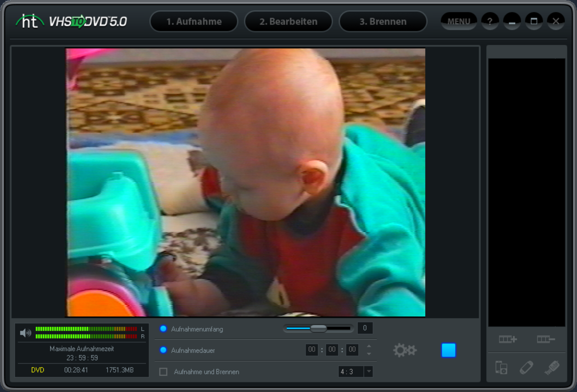This screenshot has height=392, width=577.
Task: Enable the Aufnahme und Brennen checkbox
Action: (163, 372)
